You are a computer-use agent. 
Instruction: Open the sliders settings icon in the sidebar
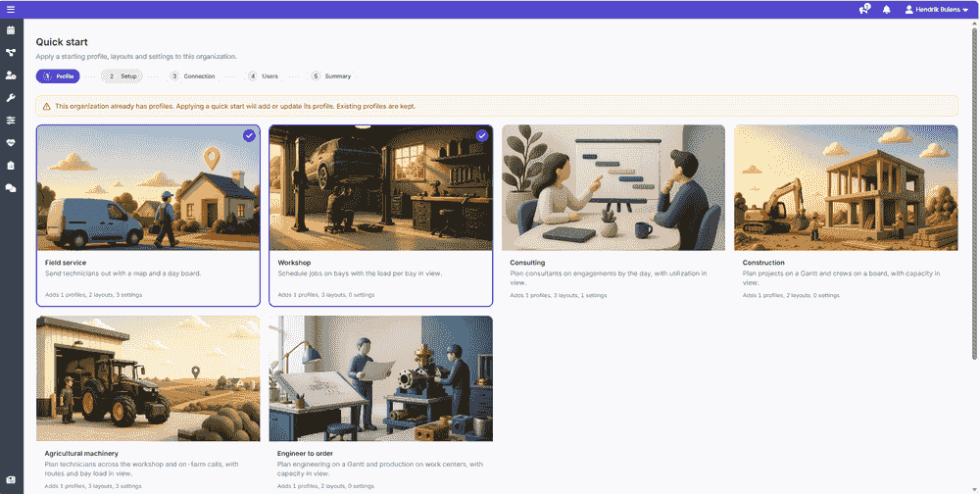(11, 120)
